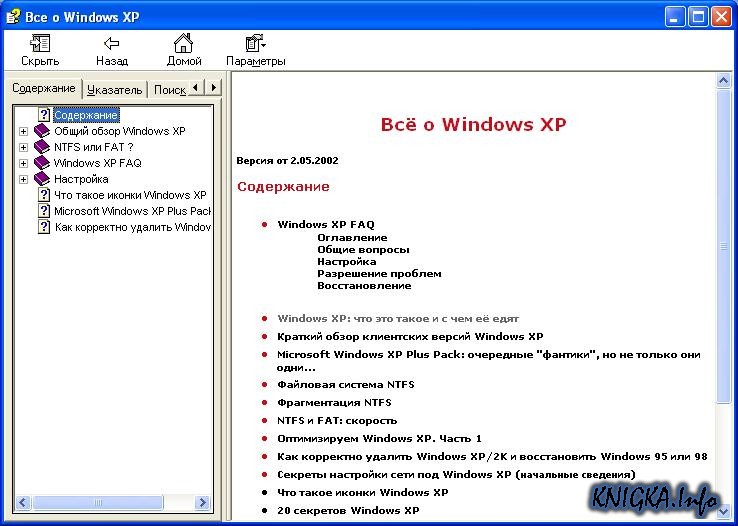The width and height of the screenshot is (738, 526).
Task: Click the content pane vertical scrollbar thumb
Action: 723,246
